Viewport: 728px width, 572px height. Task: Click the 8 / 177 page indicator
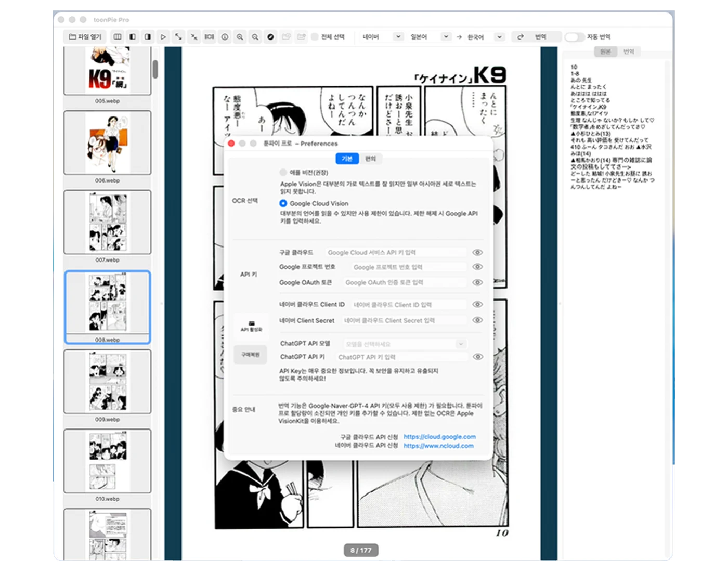pyautogui.click(x=361, y=550)
